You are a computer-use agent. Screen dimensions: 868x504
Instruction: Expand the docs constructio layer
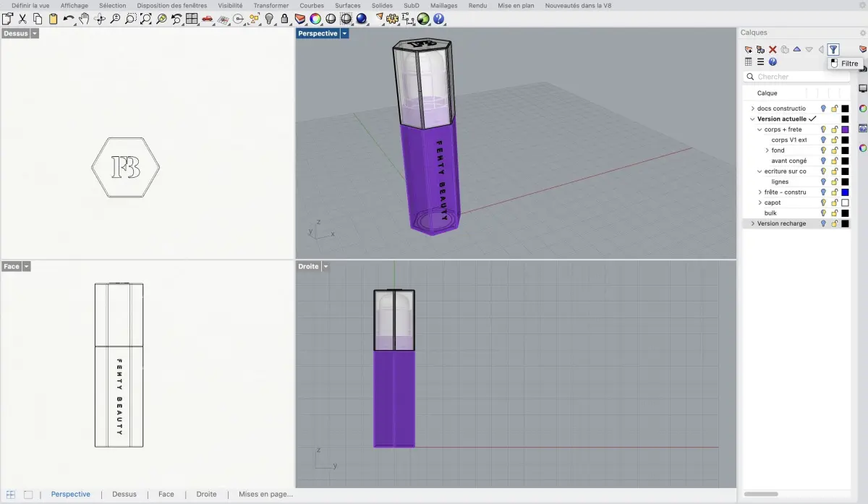click(752, 108)
